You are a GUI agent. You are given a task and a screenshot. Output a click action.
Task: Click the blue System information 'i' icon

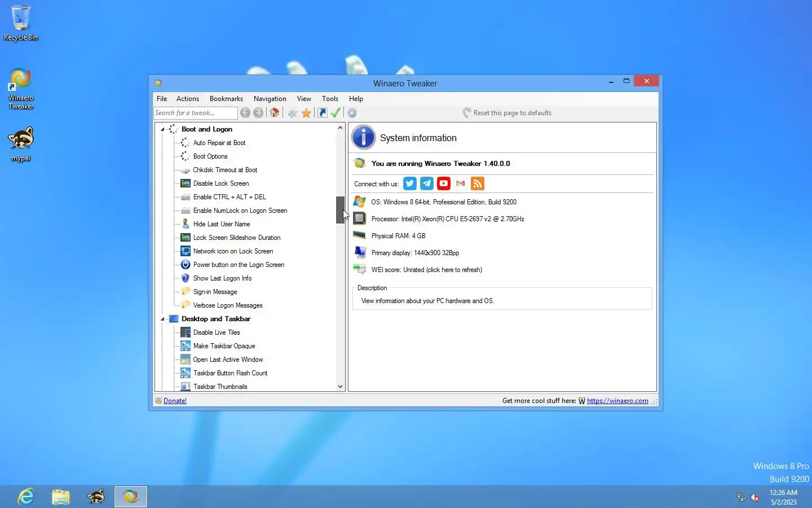364,138
